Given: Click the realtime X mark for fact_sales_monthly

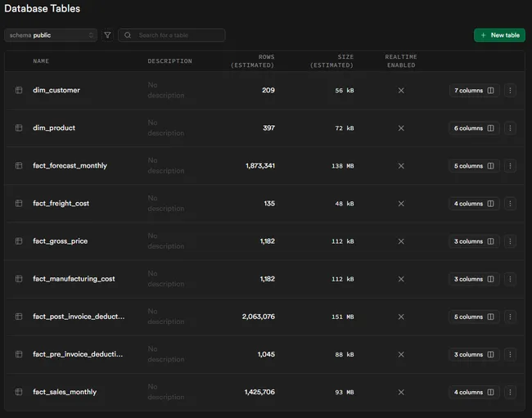Looking at the screenshot, I should tap(401, 393).
